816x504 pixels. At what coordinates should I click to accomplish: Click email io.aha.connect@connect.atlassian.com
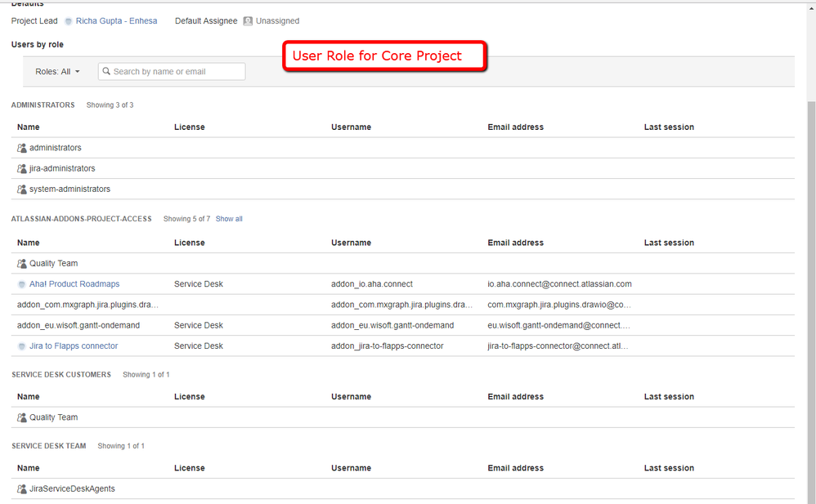click(x=559, y=284)
